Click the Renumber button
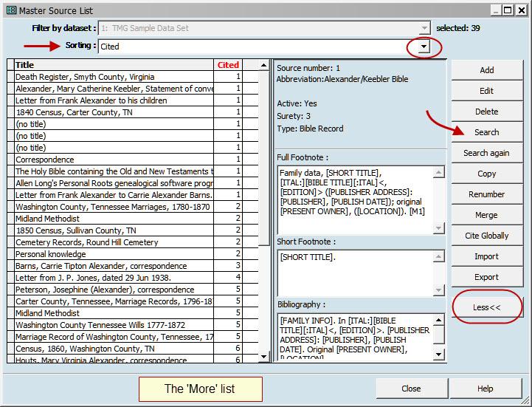The width and height of the screenshot is (532, 407). coord(487,194)
